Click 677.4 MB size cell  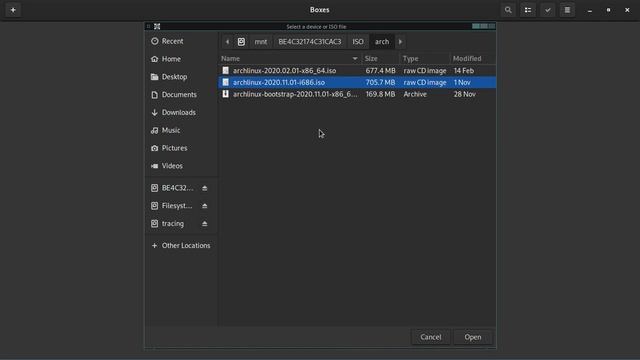pos(380,71)
